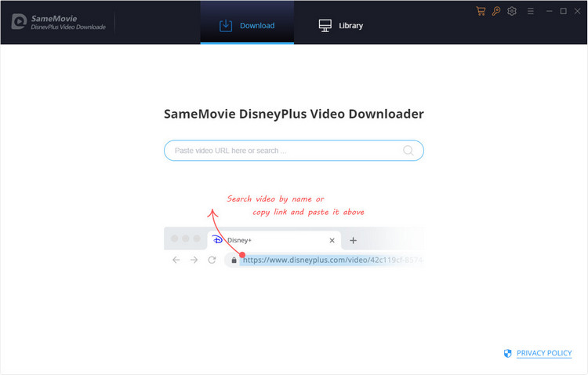Open settings with the gear icon
Viewport: 588px width, 375px height.
(512, 11)
